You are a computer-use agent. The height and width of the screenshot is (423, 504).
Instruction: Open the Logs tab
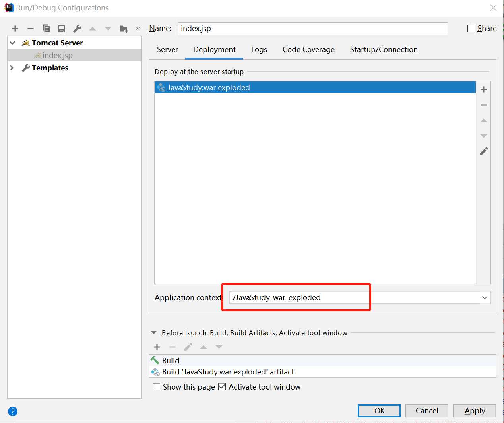click(x=259, y=50)
